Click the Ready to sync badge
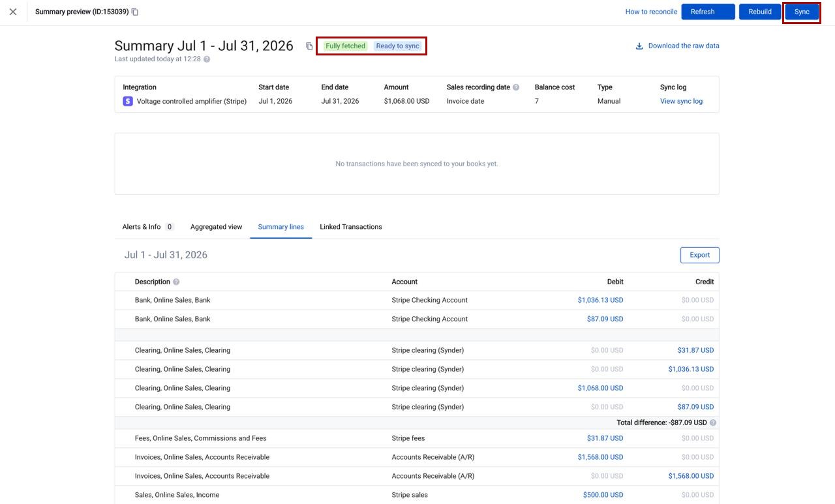Screen dimensions: 835x504 [x=398, y=46]
